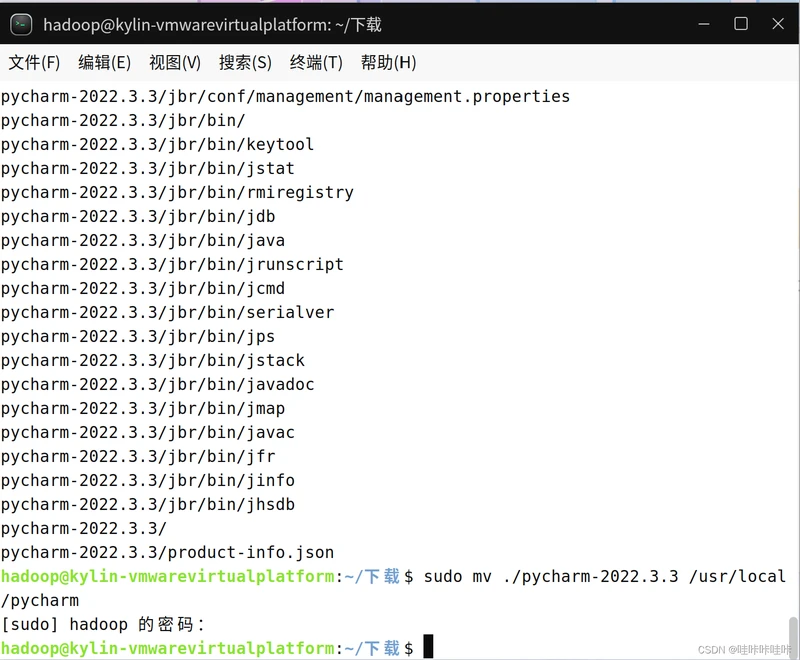Open the 终端(T) menu

pos(316,62)
